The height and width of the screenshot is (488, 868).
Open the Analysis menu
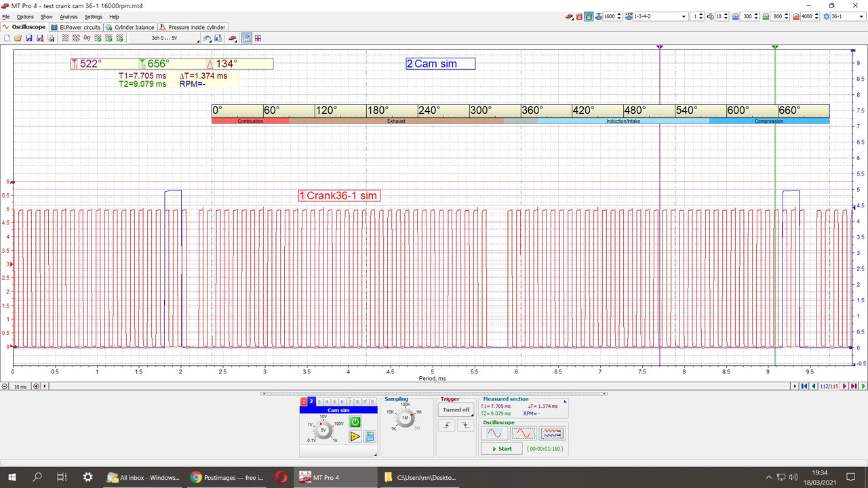68,16
